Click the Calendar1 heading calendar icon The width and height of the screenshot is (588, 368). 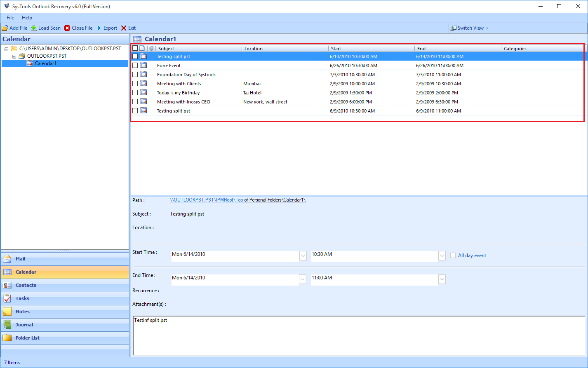[137, 39]
